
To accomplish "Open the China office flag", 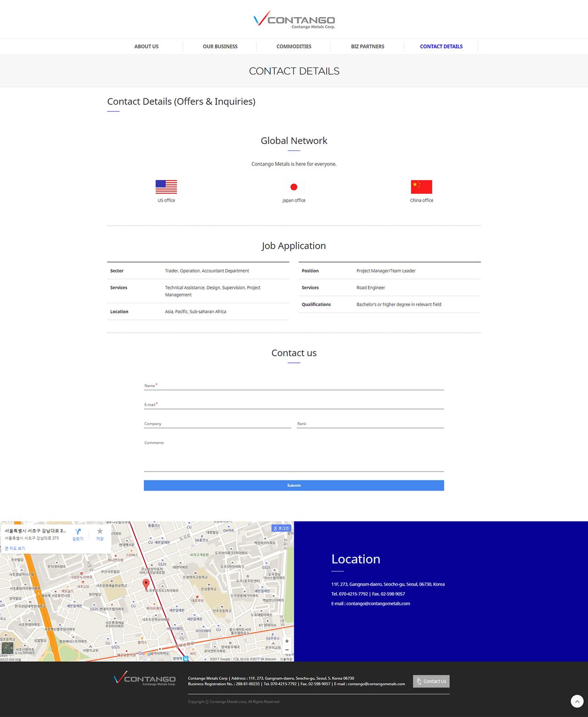I will (422, 187).
